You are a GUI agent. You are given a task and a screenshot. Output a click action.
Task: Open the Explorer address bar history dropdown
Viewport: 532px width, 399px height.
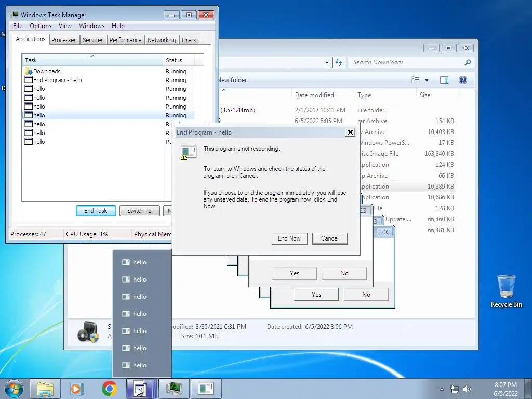click(327, 63)
